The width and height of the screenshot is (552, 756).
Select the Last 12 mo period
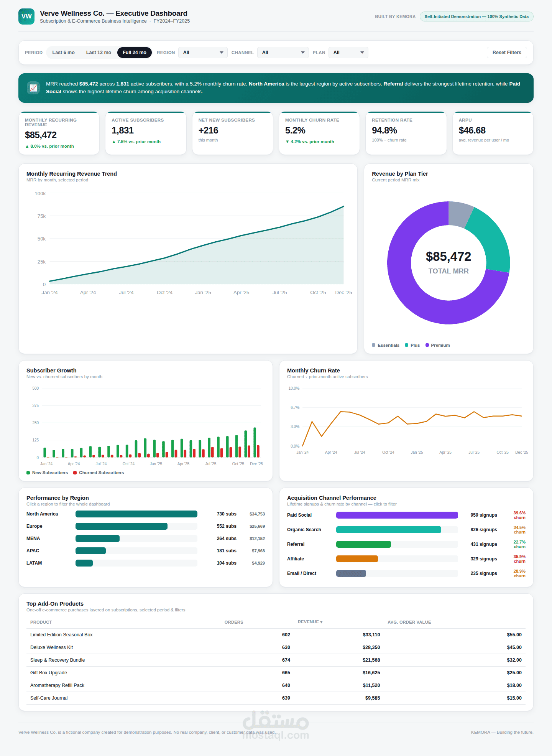coord(99,53)
